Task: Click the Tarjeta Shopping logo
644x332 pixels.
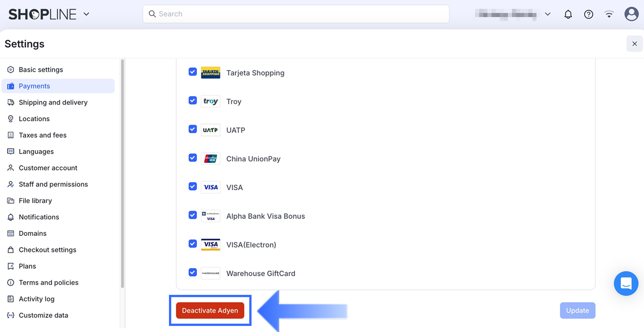Action: coord(211,73)
